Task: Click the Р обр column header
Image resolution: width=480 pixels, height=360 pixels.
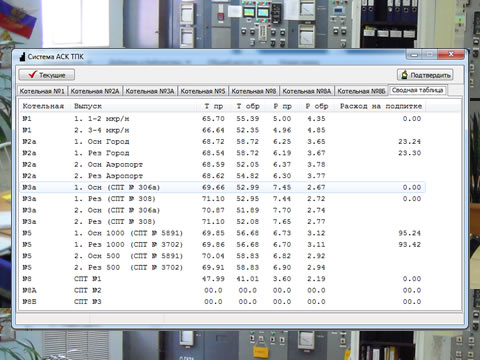Action: [317, 106]
